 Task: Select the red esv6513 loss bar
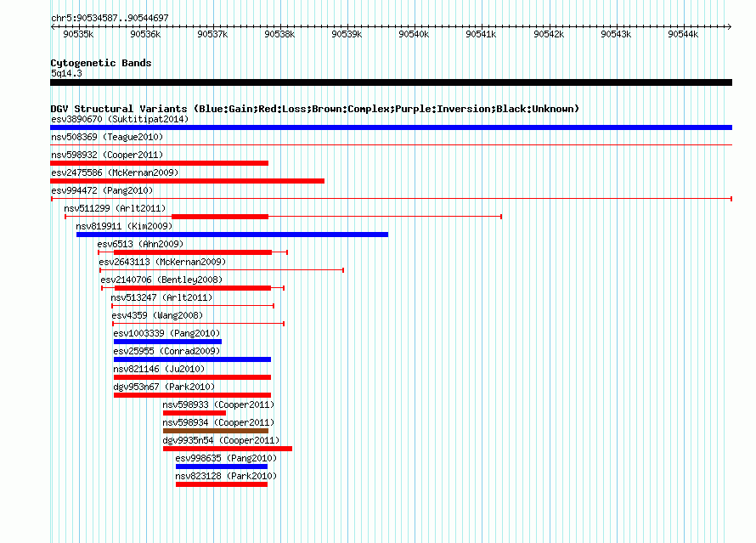[193, 252]
